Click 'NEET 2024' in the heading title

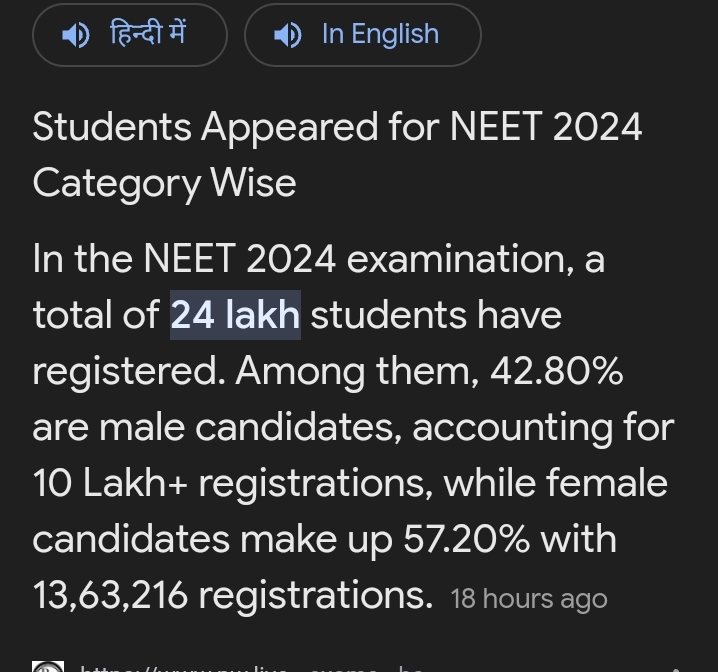pos(546,127)
